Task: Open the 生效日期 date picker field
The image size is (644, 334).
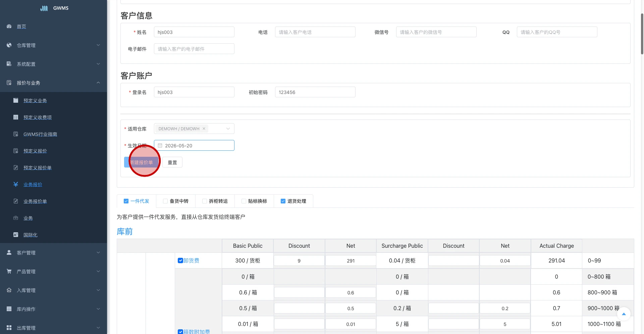Action: (x=194, y=145)
